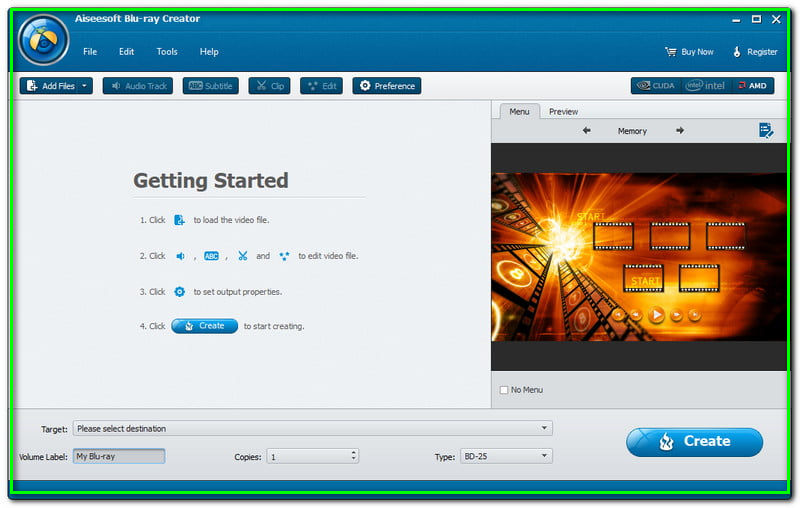Click the Clip scissors toolbar button
Image resolution: width=800 pixels, height=508 pixels.
tap(269, 86)
